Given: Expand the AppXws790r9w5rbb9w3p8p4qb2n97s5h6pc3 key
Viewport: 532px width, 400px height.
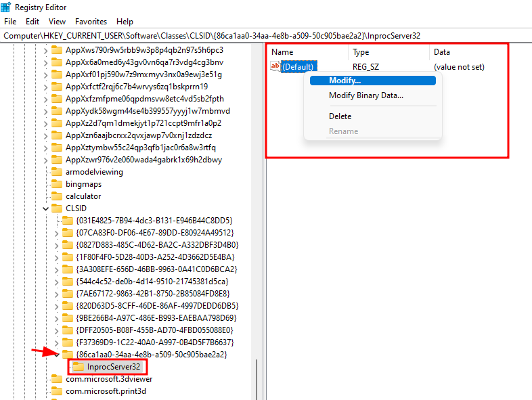Looking at the screenshot, I should click(x=46, y=50).
